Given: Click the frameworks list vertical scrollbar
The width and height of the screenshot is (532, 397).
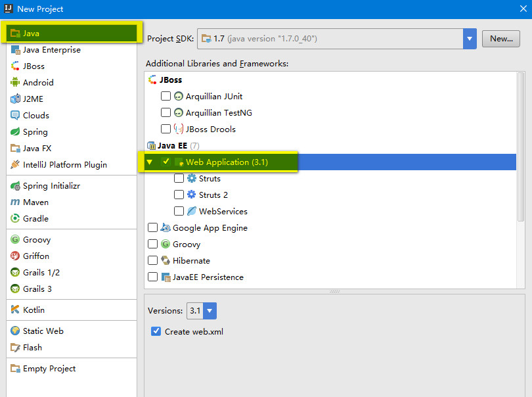Looking at the screenshot, I should click(x=521, y=147).
